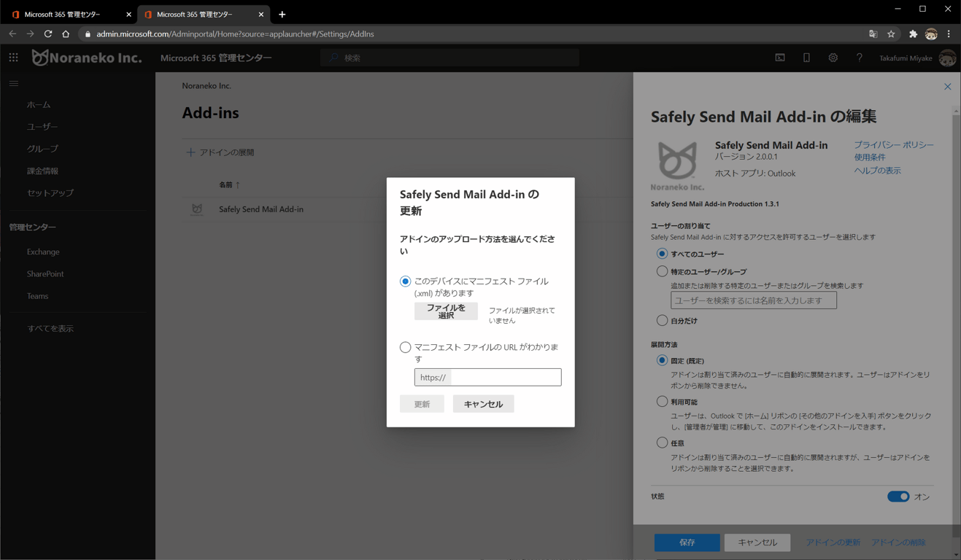Click the browser address bar URL

tap(235, 34)
